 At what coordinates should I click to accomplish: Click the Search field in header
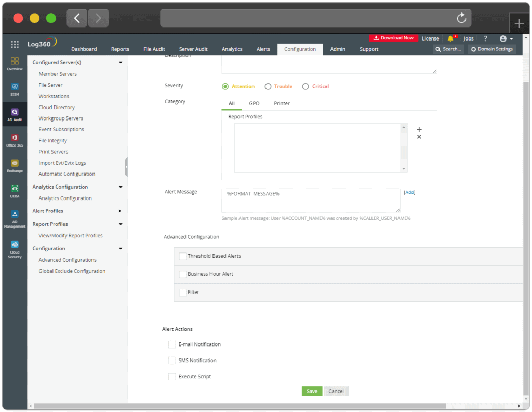click(x=448, y=49)
